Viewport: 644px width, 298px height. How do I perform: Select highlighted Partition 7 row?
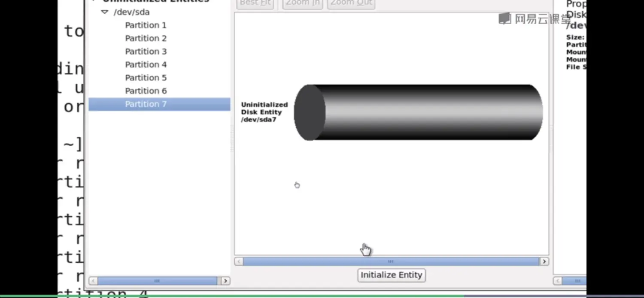[159, 104]
